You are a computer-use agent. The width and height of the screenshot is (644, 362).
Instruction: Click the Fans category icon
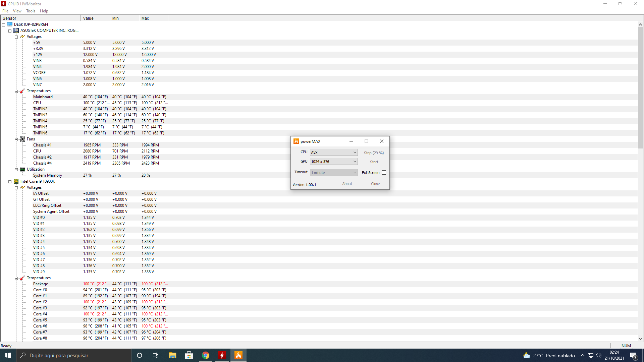click(x=22, y=139)
